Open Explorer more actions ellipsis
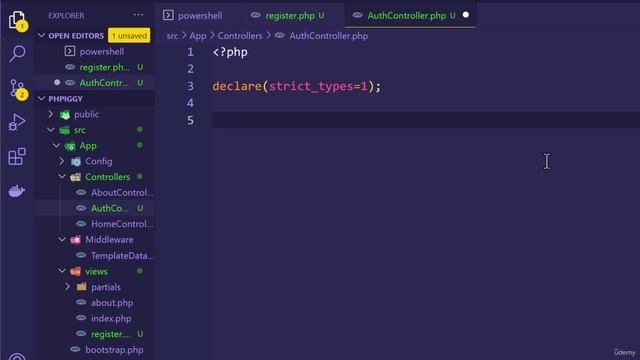The image size is (640, 360). pos(138,15)
